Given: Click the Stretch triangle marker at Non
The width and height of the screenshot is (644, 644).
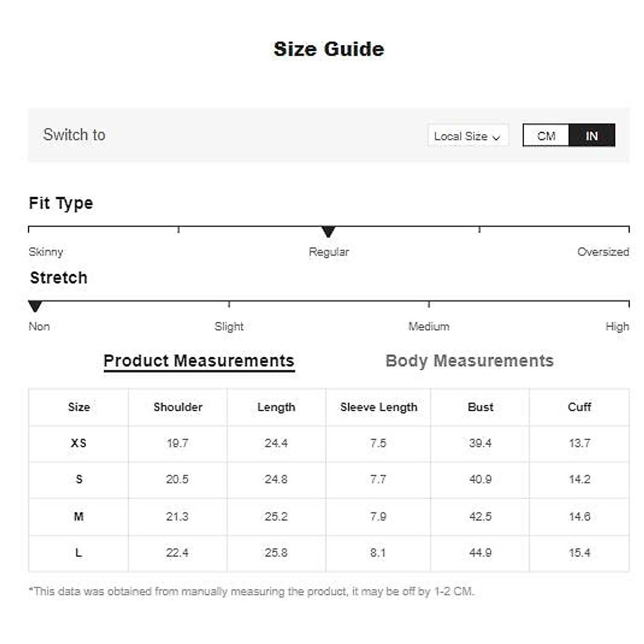Looking at the screenshot, I should (35, 306).
